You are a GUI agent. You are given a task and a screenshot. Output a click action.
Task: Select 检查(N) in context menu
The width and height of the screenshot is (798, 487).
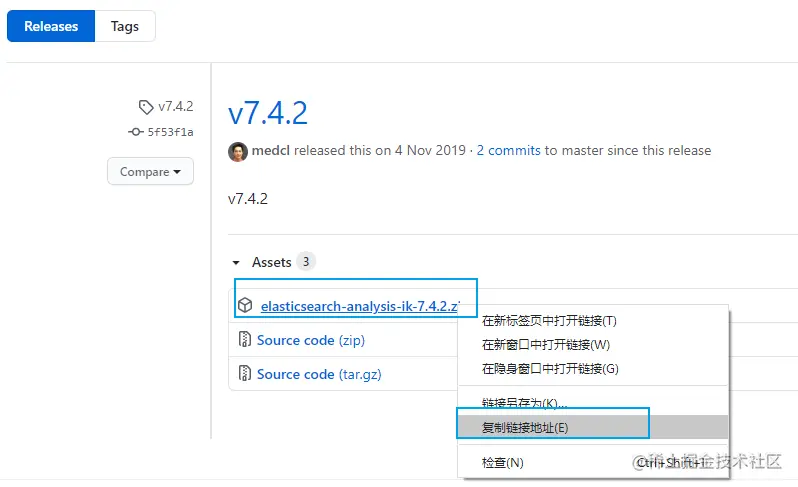click(593, 463)
